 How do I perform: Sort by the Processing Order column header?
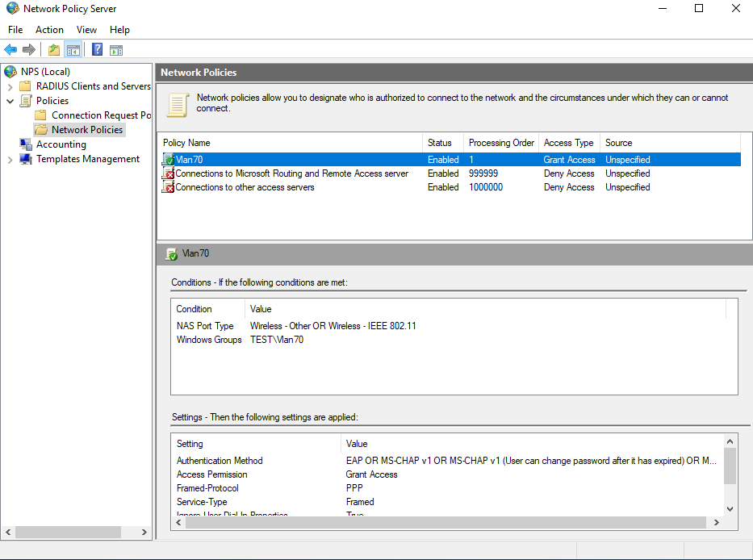tap(501, 143)
